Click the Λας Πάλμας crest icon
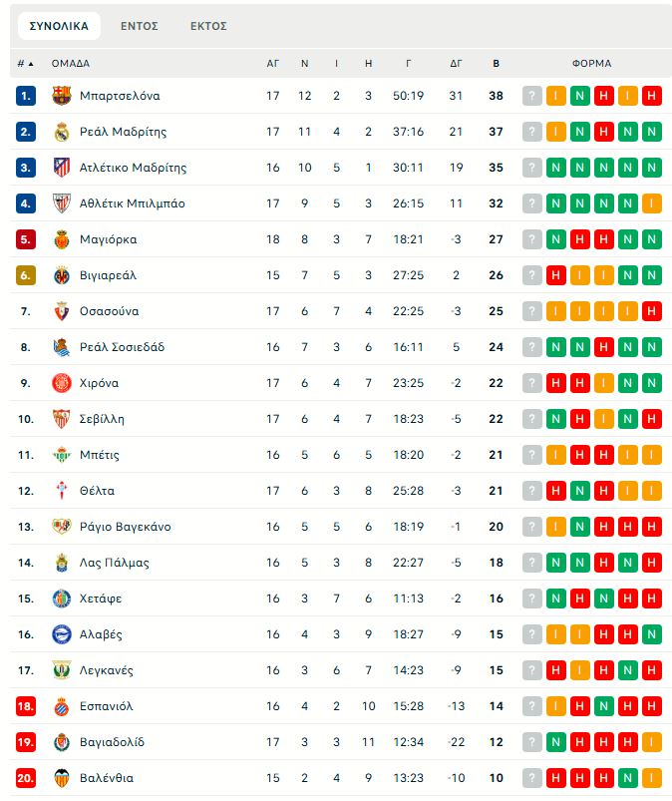 click(x=62, y=563)
